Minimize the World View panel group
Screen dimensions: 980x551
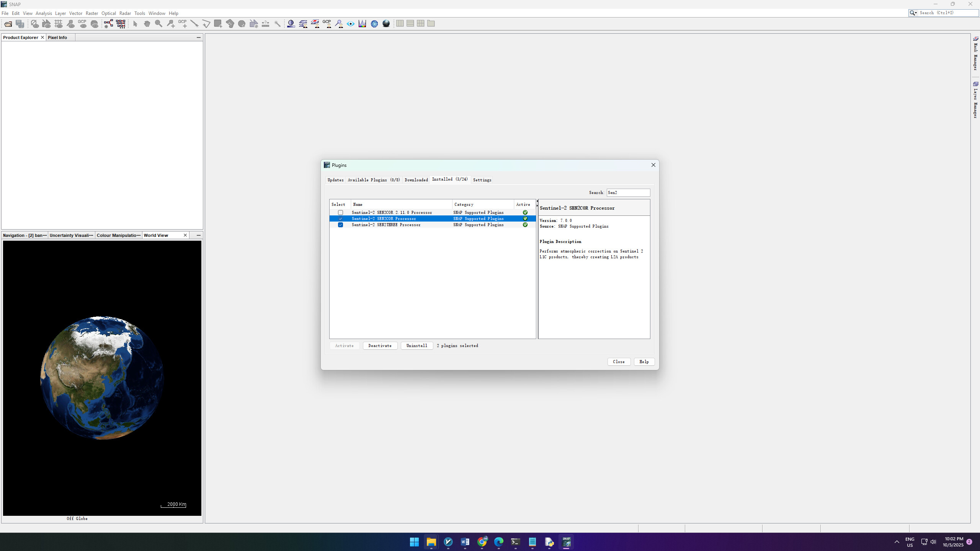point(198,235)
